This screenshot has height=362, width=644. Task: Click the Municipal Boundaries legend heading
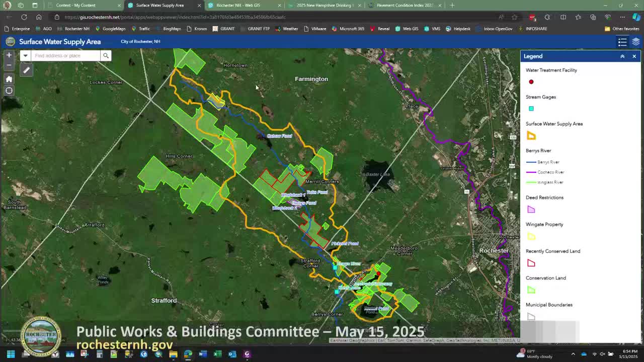point(549,305)
